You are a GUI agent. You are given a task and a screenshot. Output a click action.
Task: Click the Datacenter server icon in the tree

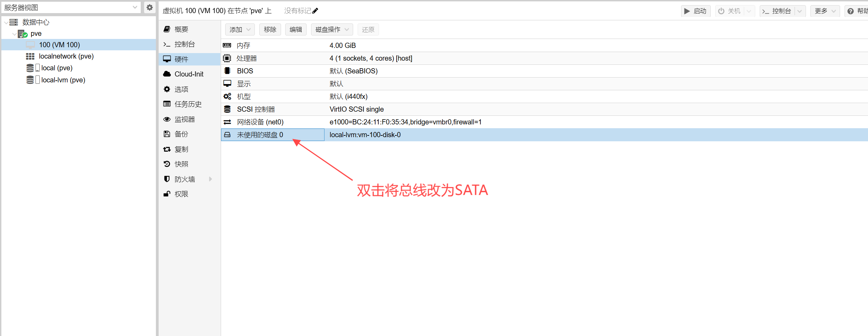coord(14,22)
